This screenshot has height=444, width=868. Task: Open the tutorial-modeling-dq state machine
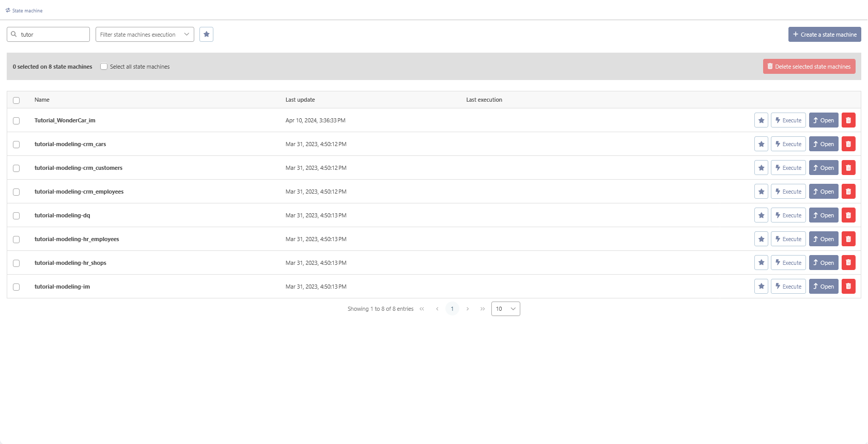[x=824, y=215]
